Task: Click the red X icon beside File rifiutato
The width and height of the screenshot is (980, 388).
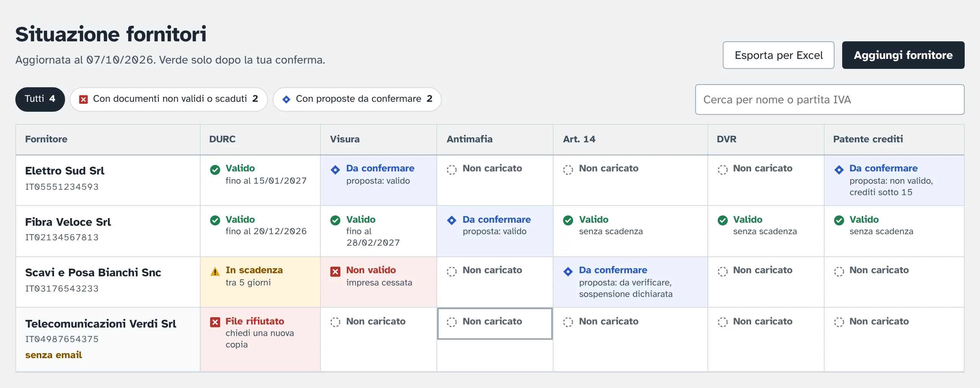Action: 215,322
